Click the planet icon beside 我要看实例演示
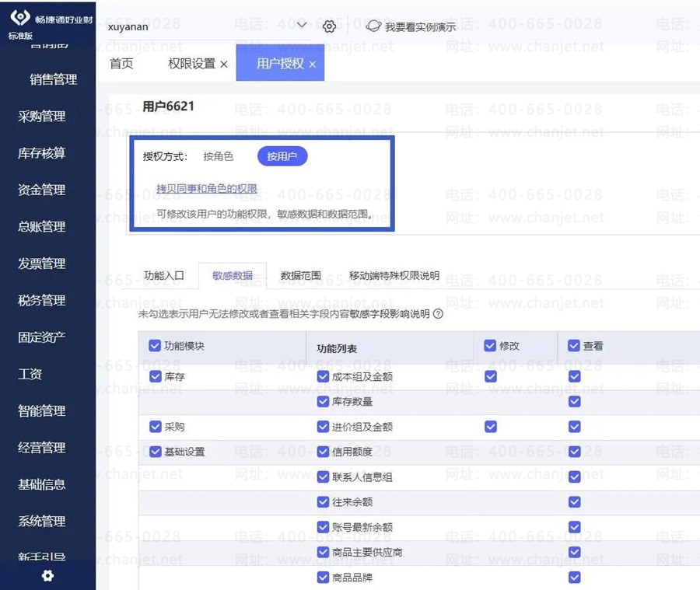Viewport: 700px width, 590px height. tap(373, 26)
